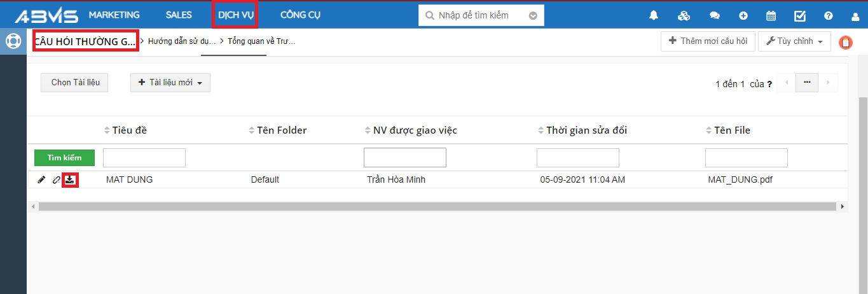Open the help question mark icon

point(829,16)
